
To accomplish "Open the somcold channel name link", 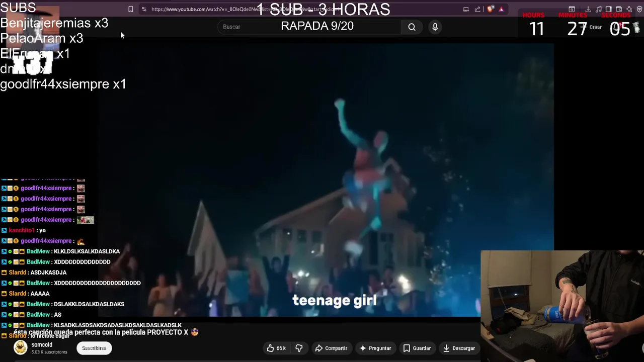I will tap(42, 345).
